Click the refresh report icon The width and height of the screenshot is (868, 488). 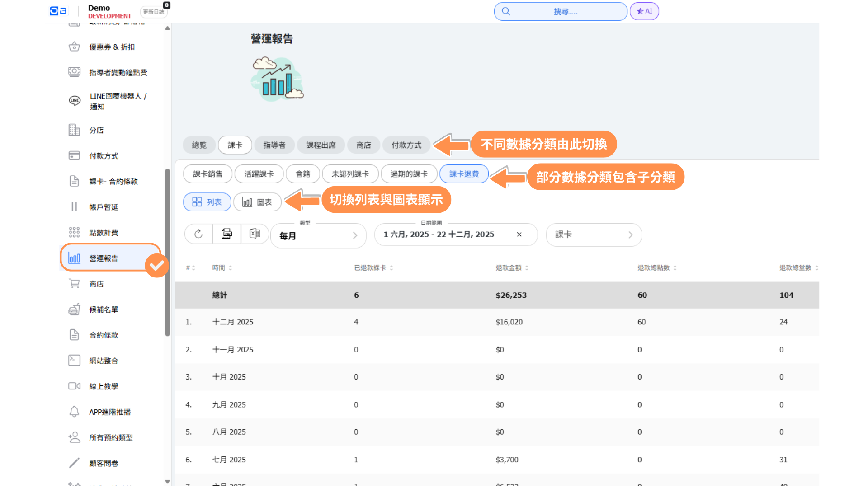tap(198, 234)
